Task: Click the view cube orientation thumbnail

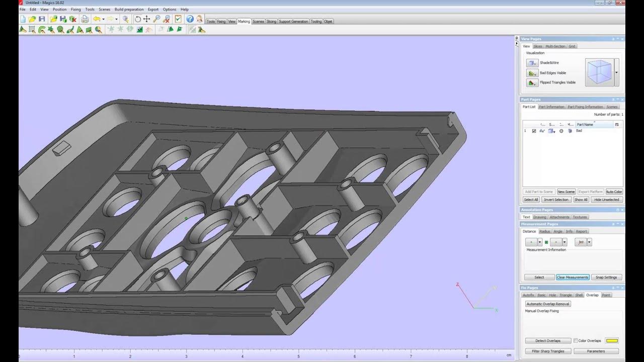Action: (x=600, y=72)
